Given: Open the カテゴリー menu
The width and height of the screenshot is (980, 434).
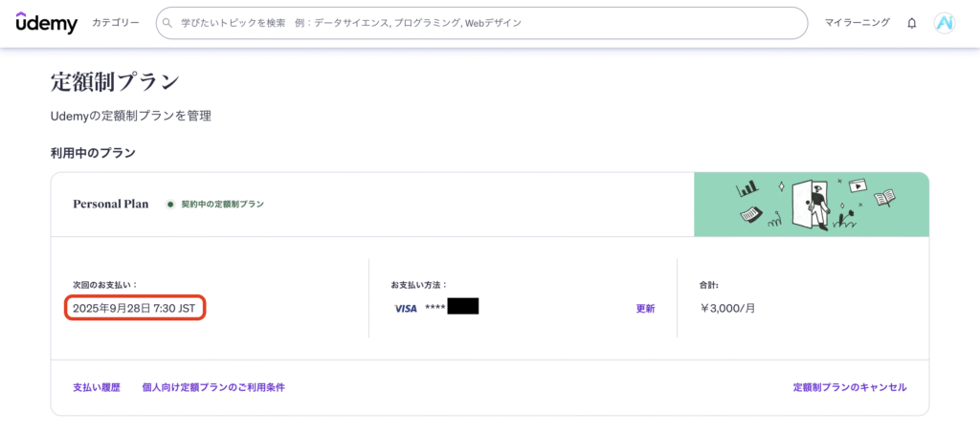Looking at the screenshot, I should [116, 23].
